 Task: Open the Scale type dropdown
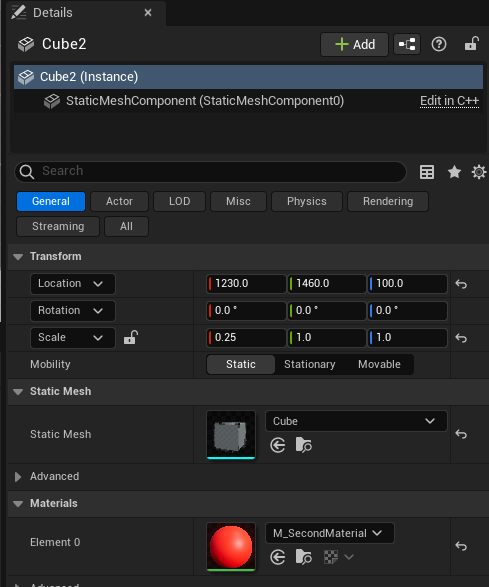(x=73, y=338)
